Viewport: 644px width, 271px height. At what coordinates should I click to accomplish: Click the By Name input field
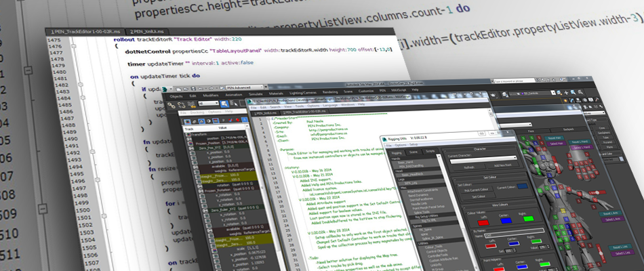514,232
